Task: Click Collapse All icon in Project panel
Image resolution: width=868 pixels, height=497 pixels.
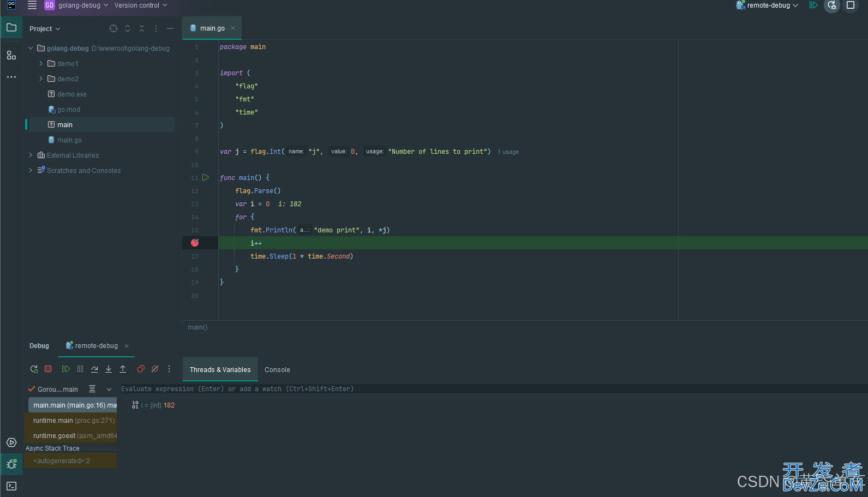Action: click(x=142, y=28)
